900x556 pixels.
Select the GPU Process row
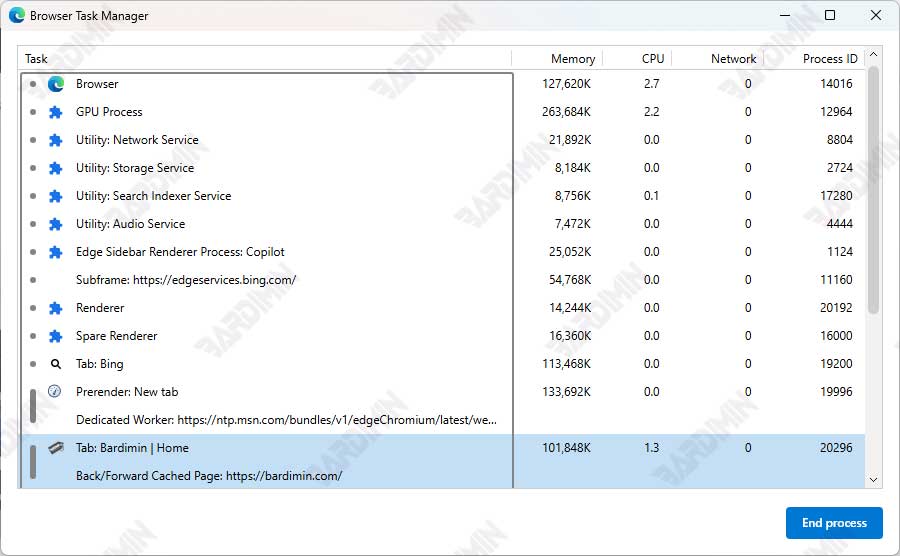click(x=442, y=112)
